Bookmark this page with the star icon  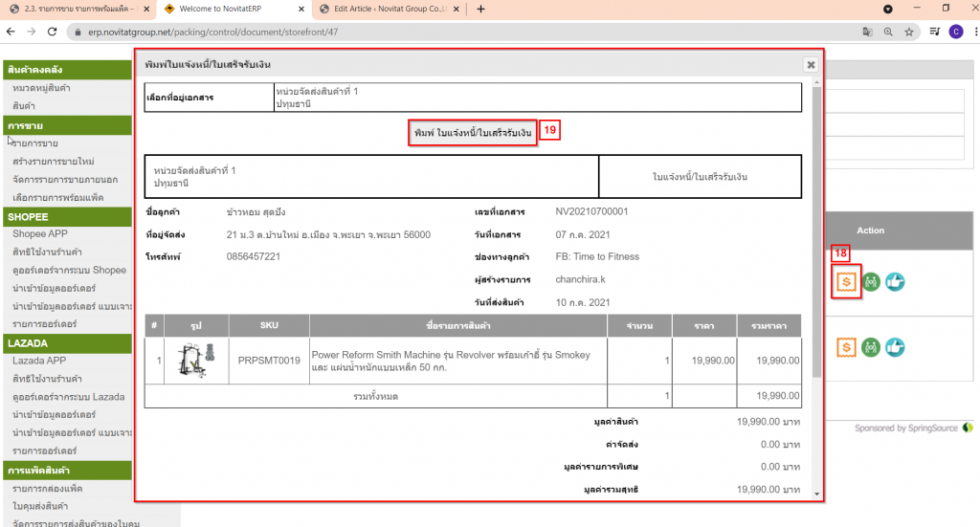908,32
